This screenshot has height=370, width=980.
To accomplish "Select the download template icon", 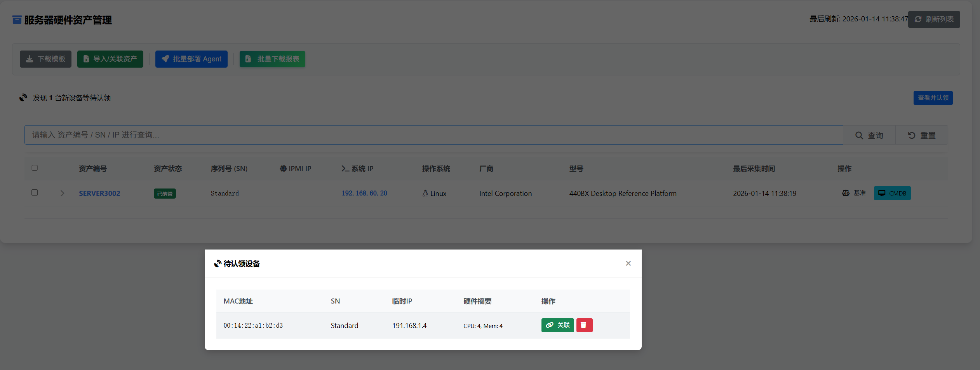I will click(30, 59).
